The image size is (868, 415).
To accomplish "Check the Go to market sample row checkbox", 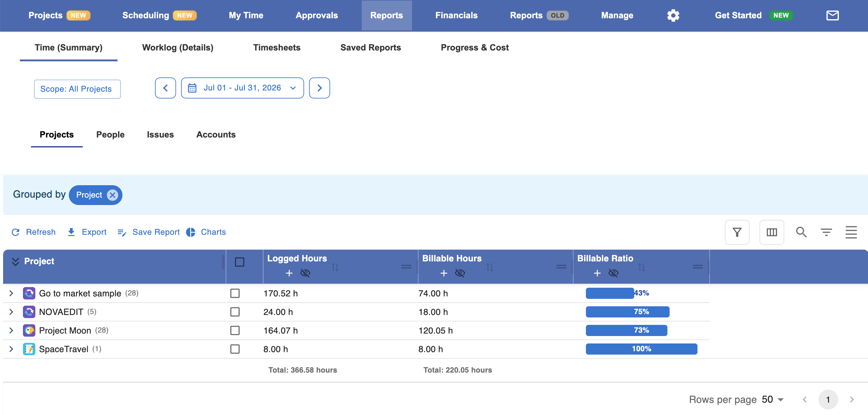I will [235, 293].
